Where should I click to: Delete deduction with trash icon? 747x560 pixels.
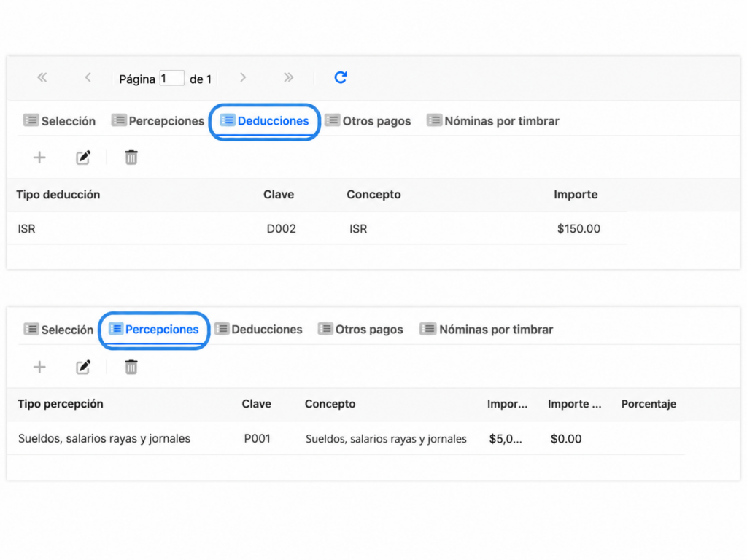pos(131,157)
